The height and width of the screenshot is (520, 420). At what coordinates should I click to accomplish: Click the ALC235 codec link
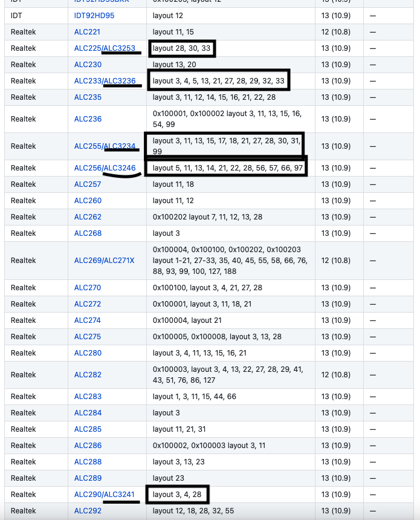88,97
